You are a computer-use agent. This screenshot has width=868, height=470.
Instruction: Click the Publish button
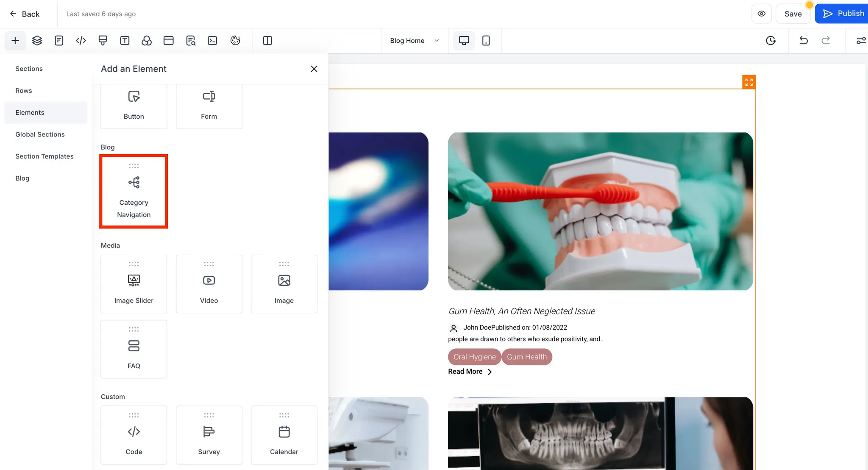coord(843,14)
